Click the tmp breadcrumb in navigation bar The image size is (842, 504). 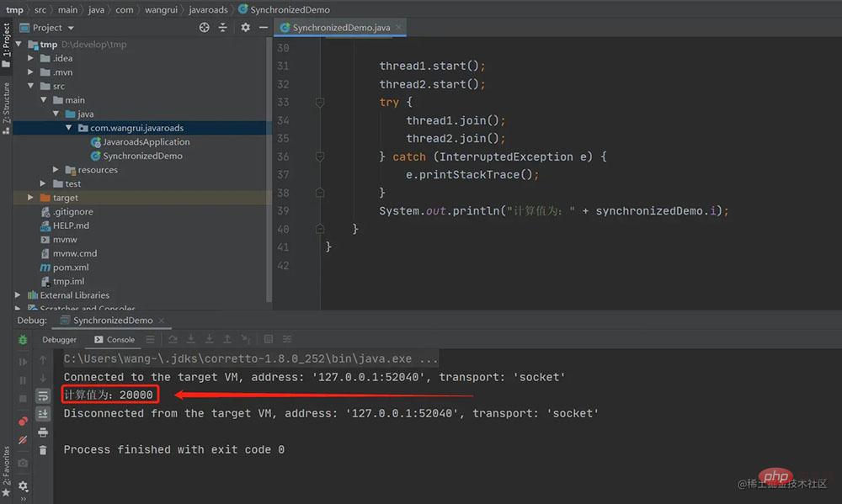coord(14,9)
